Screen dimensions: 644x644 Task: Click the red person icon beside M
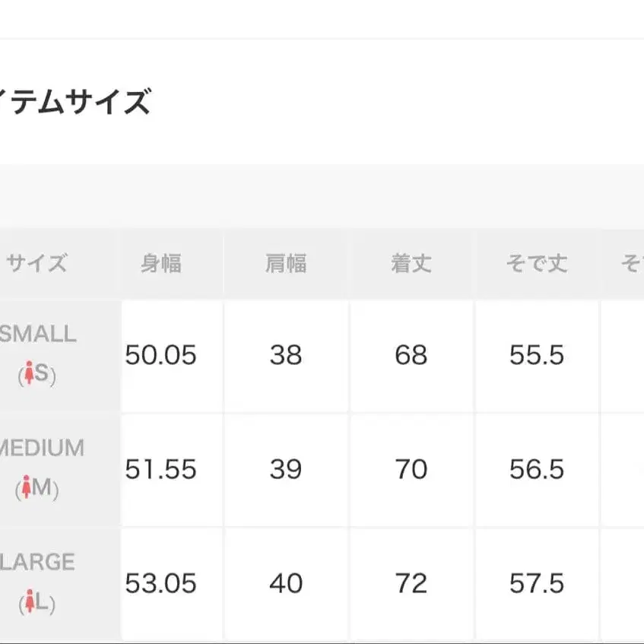[x=26, y=488]
